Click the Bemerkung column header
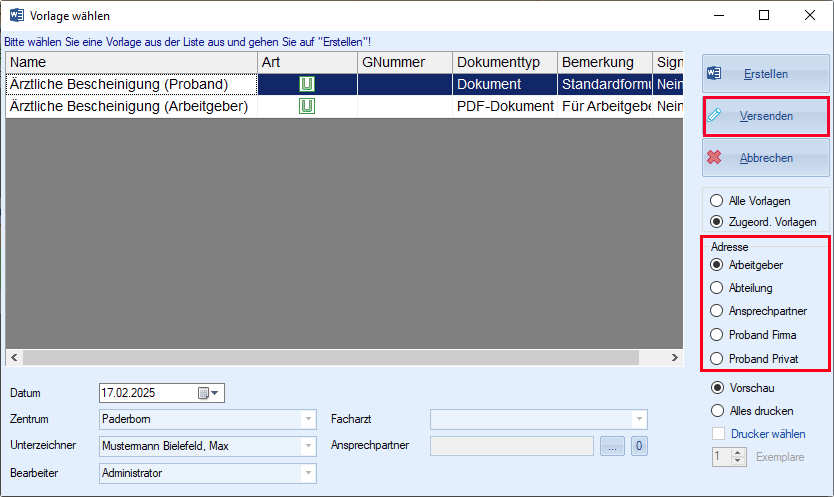Image resolution: width=834 pixels, height=497 pixels. [x=605, y=62]
